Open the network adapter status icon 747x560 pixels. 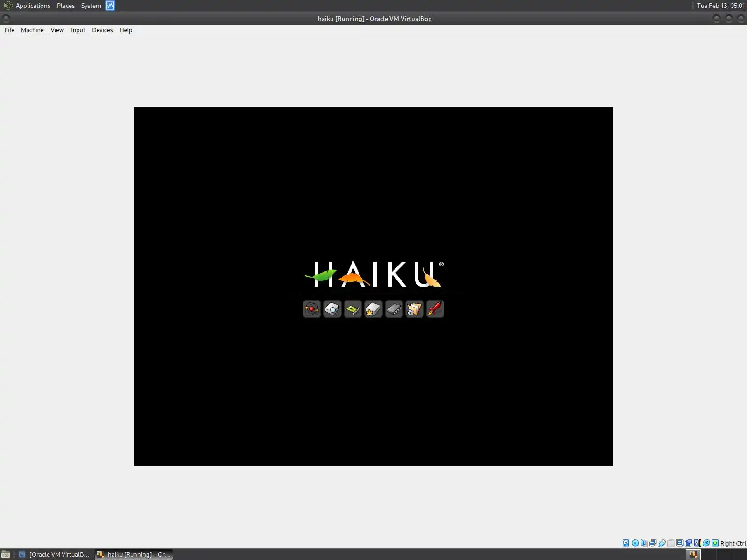tap(653, 543)
